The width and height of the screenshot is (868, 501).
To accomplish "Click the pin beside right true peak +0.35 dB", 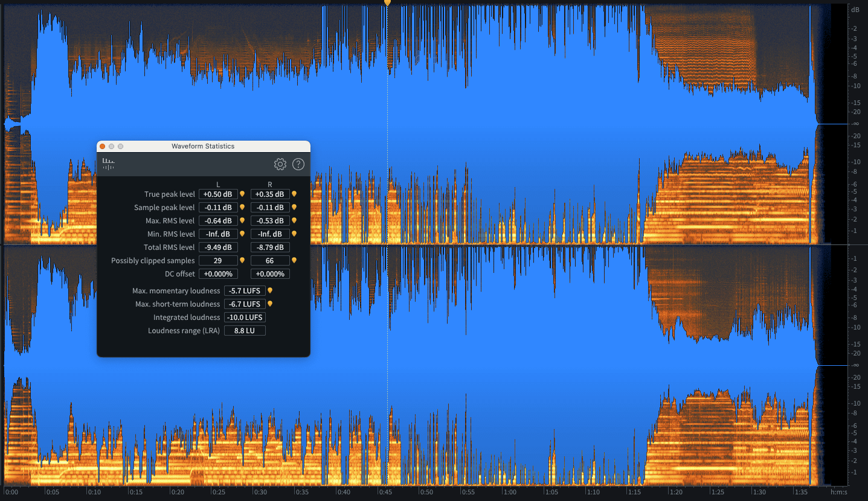I will pos(294,194).
